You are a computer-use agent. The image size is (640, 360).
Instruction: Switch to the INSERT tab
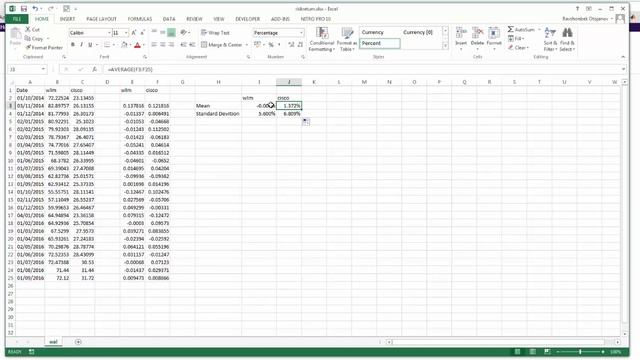[x=67, y=19]
